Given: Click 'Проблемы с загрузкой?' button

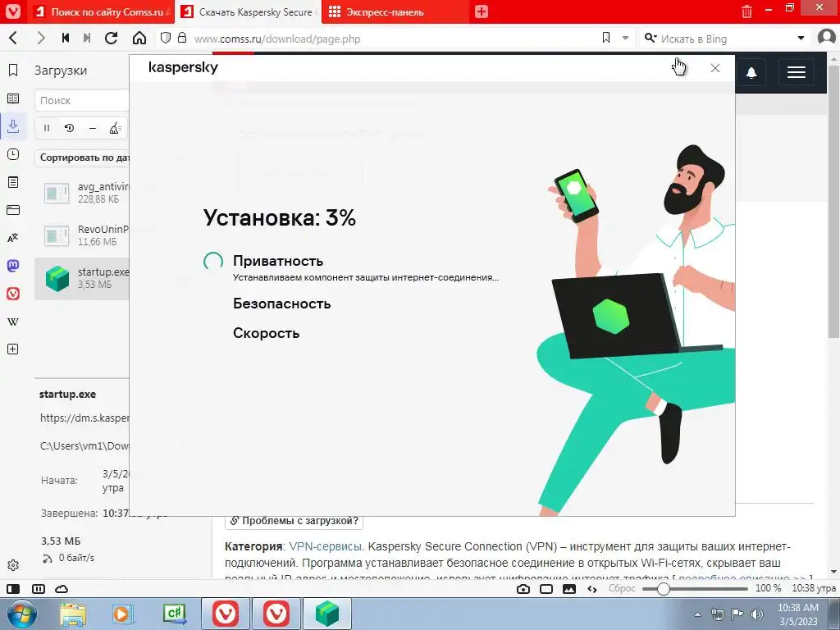Looking at the screenshot, I should click(x=294, y=521).
